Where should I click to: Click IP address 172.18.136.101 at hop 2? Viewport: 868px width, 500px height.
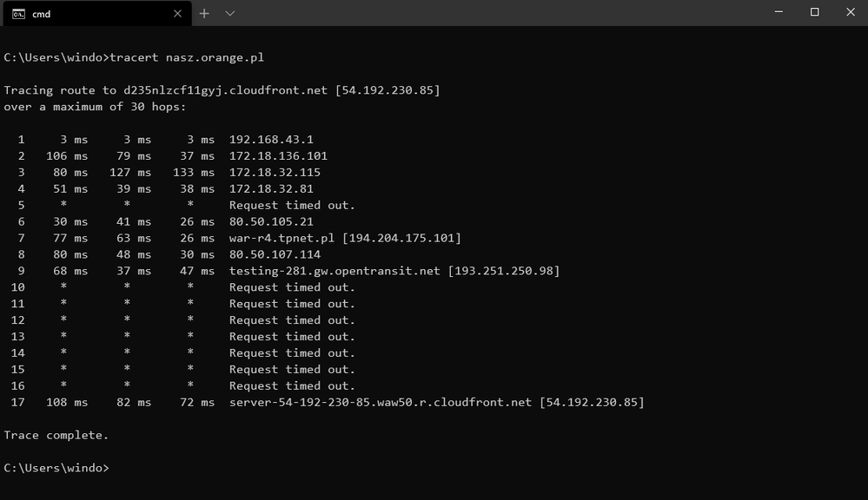point(278,156)
